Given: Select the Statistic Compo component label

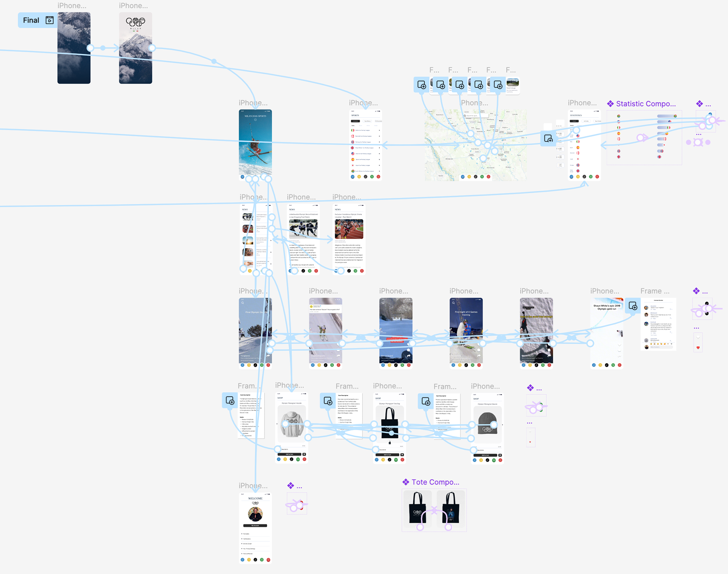Looking at the screenshot, I should click(x=646, y=104).
